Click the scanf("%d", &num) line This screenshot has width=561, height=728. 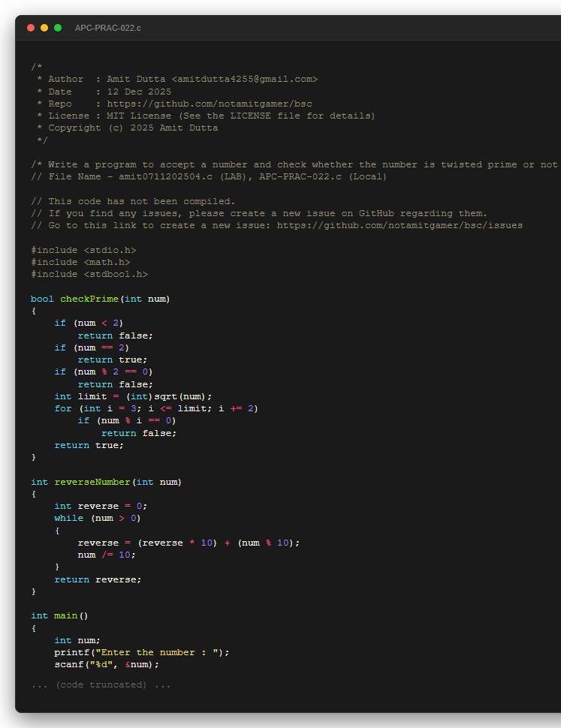[x=107, y=664]
